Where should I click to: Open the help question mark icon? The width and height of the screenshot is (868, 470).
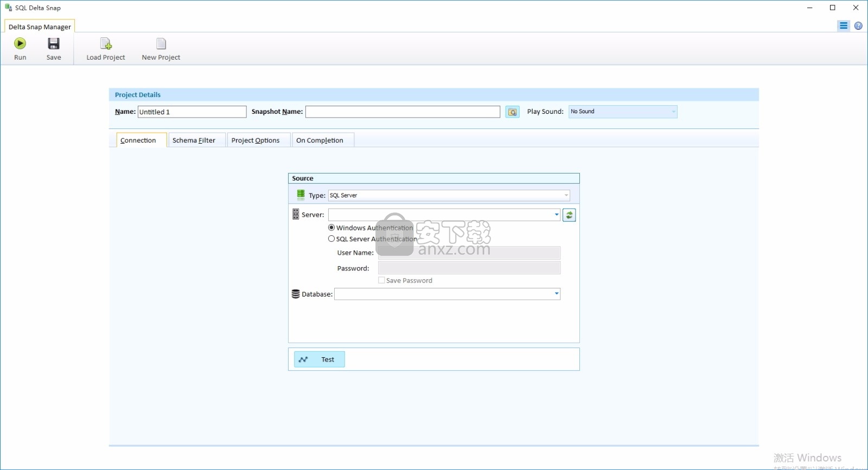(x=858, y=25)
